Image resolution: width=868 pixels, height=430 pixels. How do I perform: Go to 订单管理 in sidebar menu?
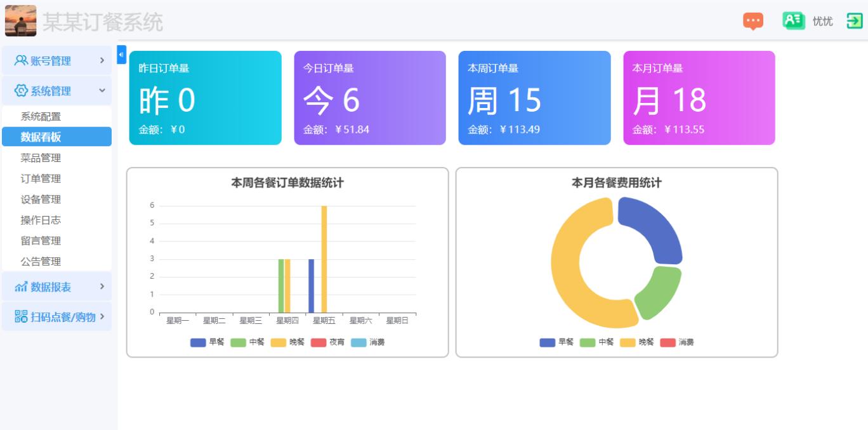(x=41, y=178)
